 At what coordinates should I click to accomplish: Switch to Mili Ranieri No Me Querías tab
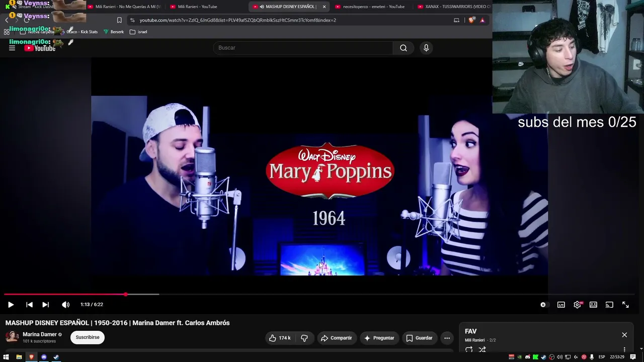(124, 7)
